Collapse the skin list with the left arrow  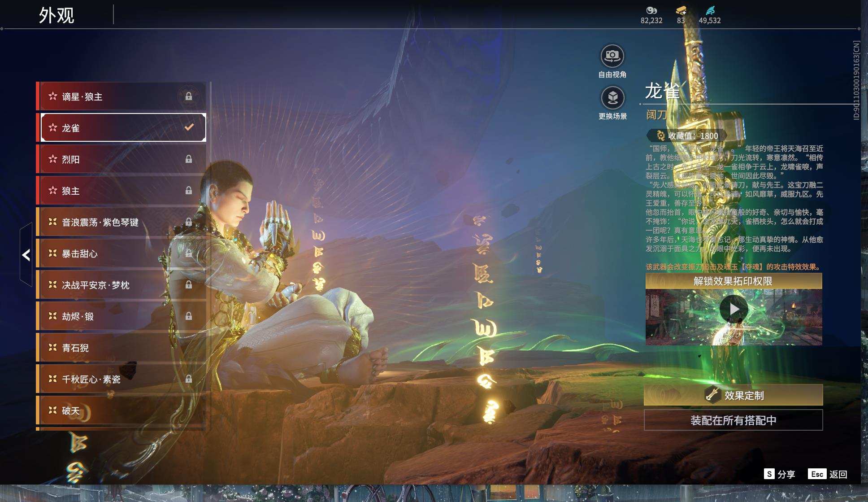coord(26,255)
